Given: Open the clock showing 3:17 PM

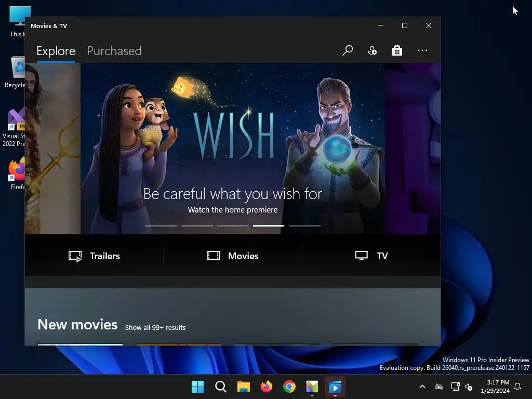Looking at the screenshot, I should click(495, 387).
